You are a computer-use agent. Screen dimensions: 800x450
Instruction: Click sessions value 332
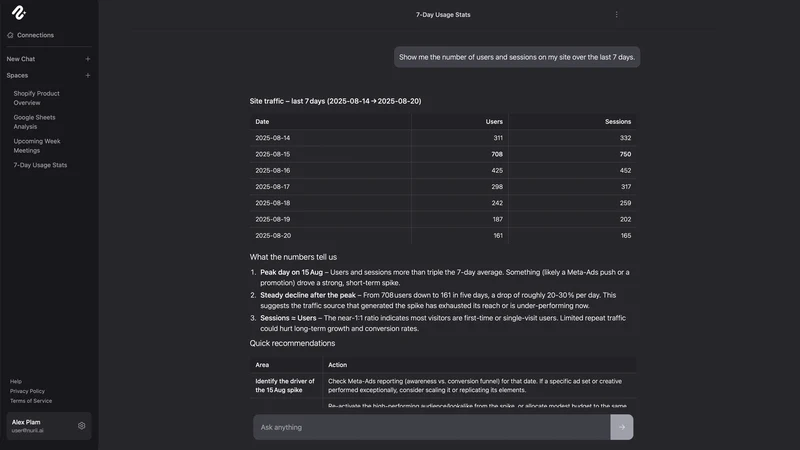(x=626, y=138)
